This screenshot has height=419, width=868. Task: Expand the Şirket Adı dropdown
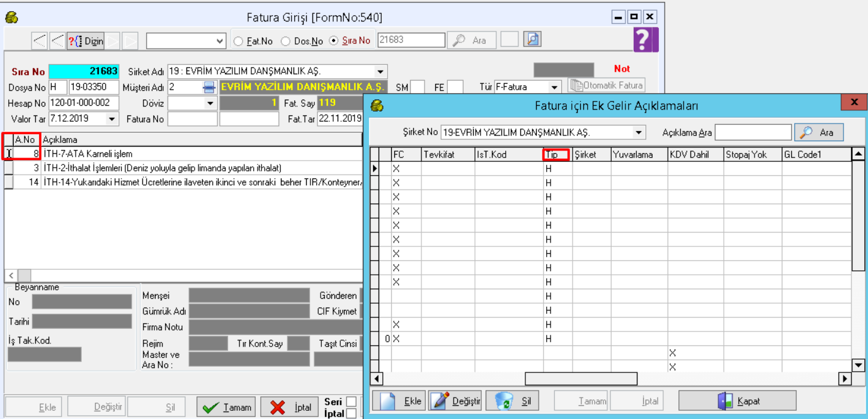380,71
